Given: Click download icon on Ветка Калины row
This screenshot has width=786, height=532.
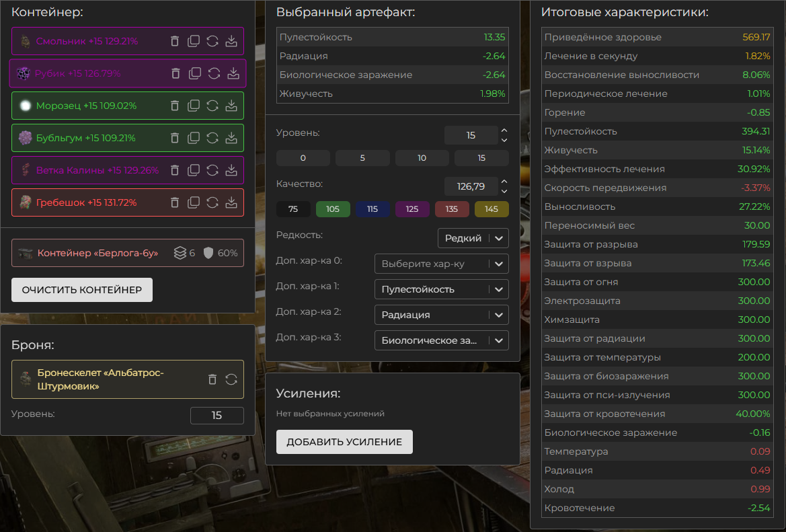Looking at the screenshot, I should [231, 170].
